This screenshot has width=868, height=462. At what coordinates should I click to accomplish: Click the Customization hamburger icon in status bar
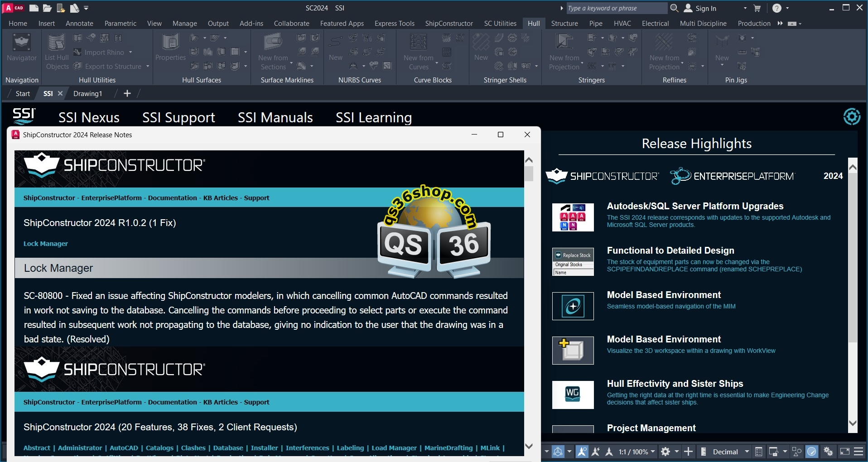click(858, 452)
